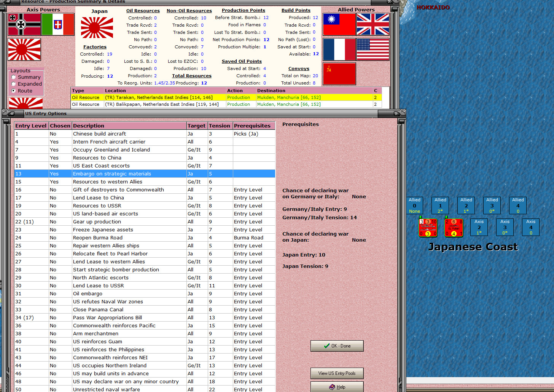The width and height of the screenshot is (554, 392).
Task: Select 'Resources to China' row
Action: click(x=145, y=158)
